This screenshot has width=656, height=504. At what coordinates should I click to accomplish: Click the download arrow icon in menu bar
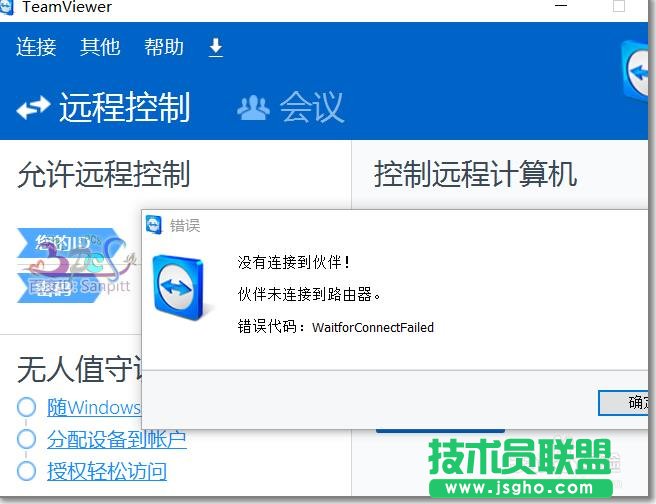(216, 47)
